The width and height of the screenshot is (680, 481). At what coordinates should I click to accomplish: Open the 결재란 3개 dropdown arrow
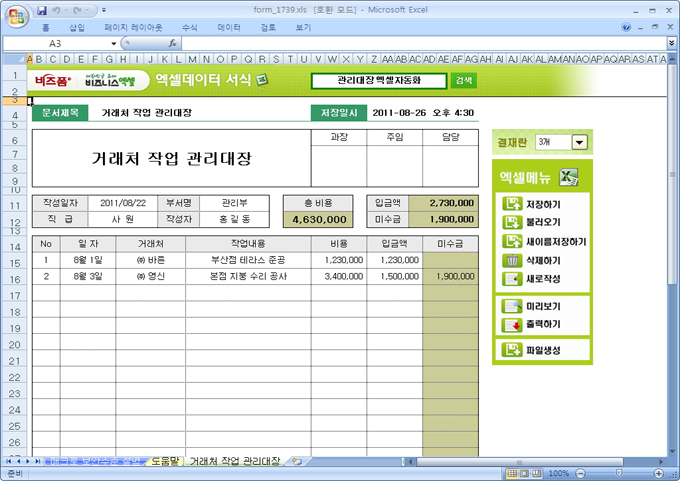click(579, 142)
